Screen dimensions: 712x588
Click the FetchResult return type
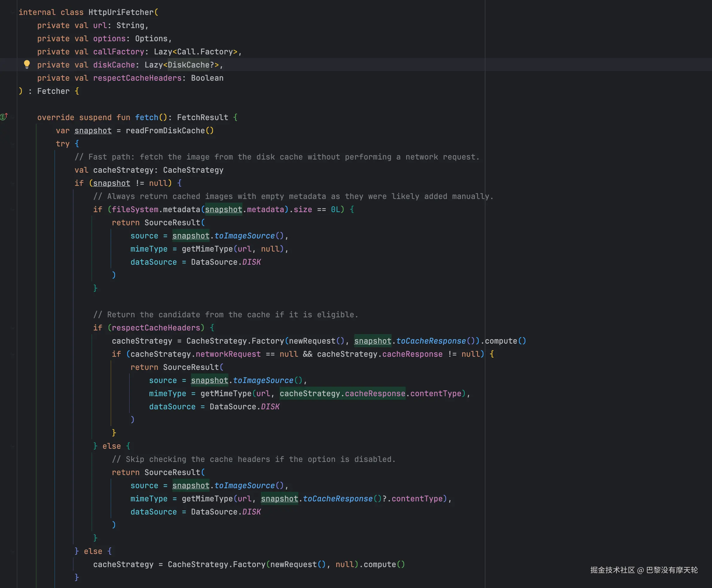202,117
